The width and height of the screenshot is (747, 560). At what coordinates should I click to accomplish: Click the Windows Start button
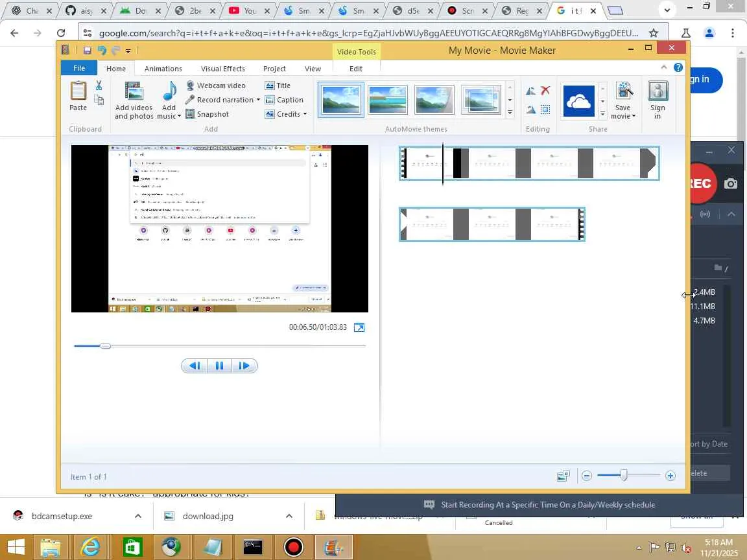point(16,547)
